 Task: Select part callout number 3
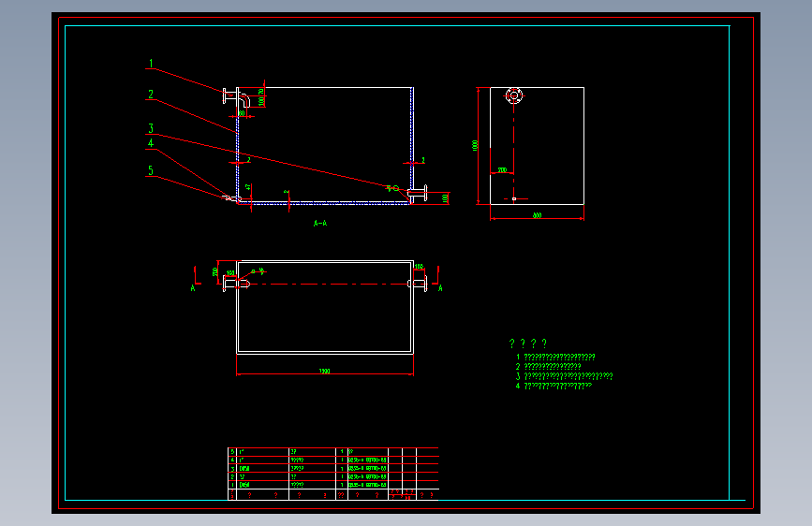point(151,128)
